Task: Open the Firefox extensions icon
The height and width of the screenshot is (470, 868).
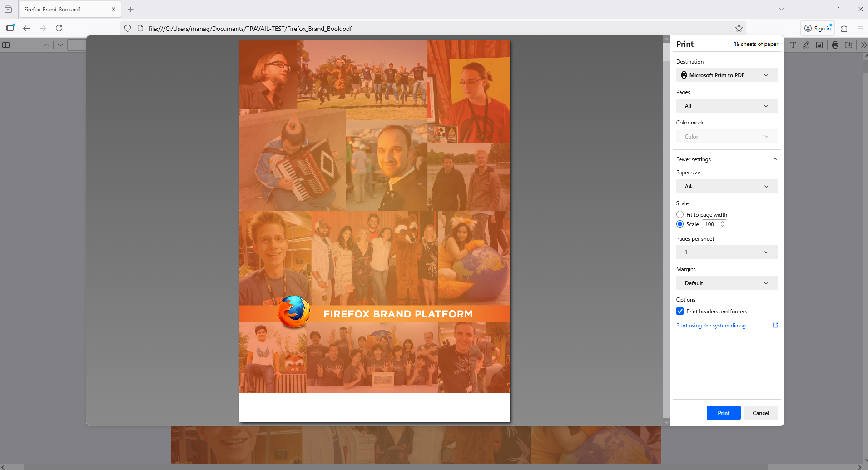Action: (x=844, y=28)
